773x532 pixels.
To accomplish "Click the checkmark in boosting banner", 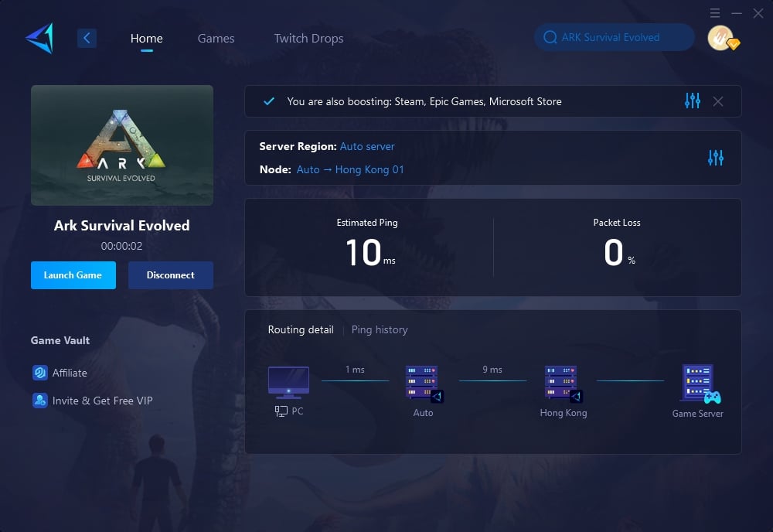I will 269,101.
